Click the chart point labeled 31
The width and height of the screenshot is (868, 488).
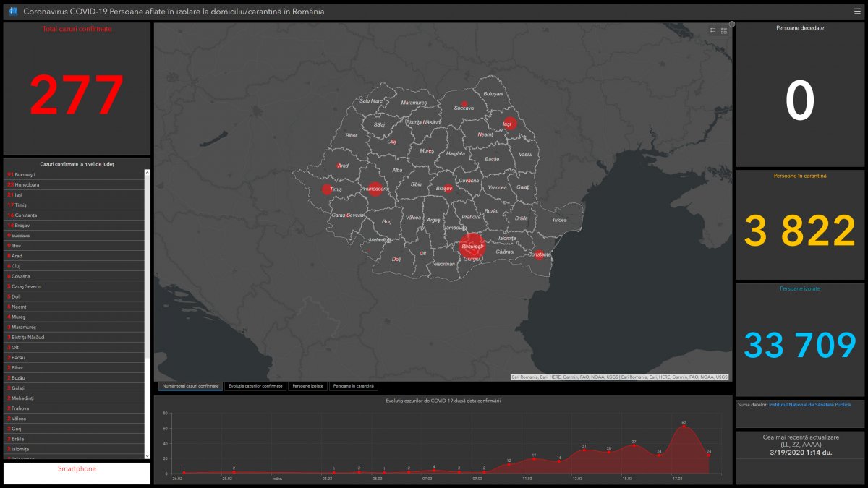584,450
